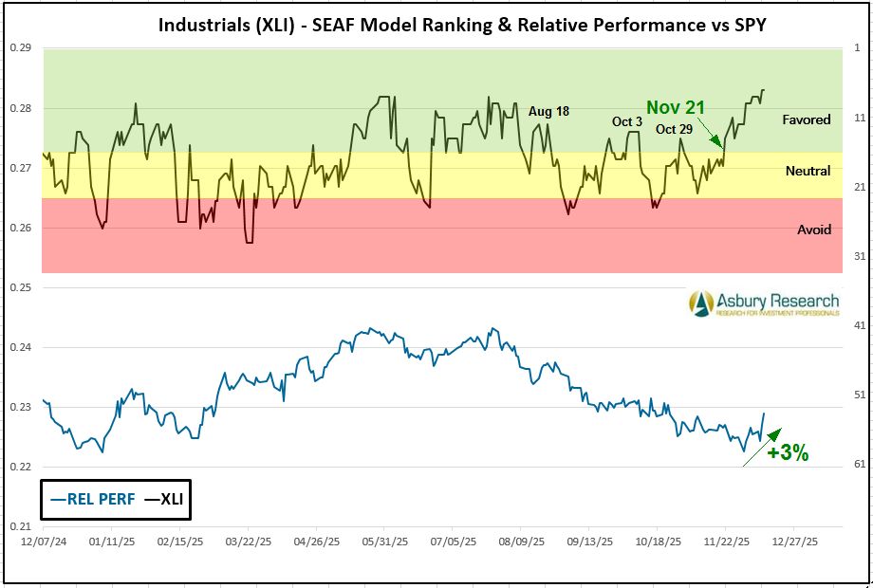Select the 0.25 left axis value
Viewport: 873px width, 588px height.
click(x=21, y=287)
